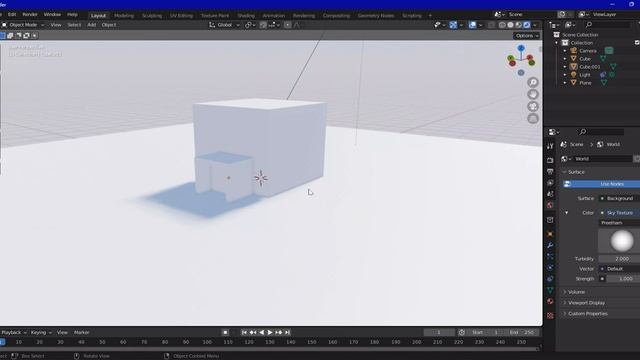Open the Material properties tab

(x=550, y=301)
